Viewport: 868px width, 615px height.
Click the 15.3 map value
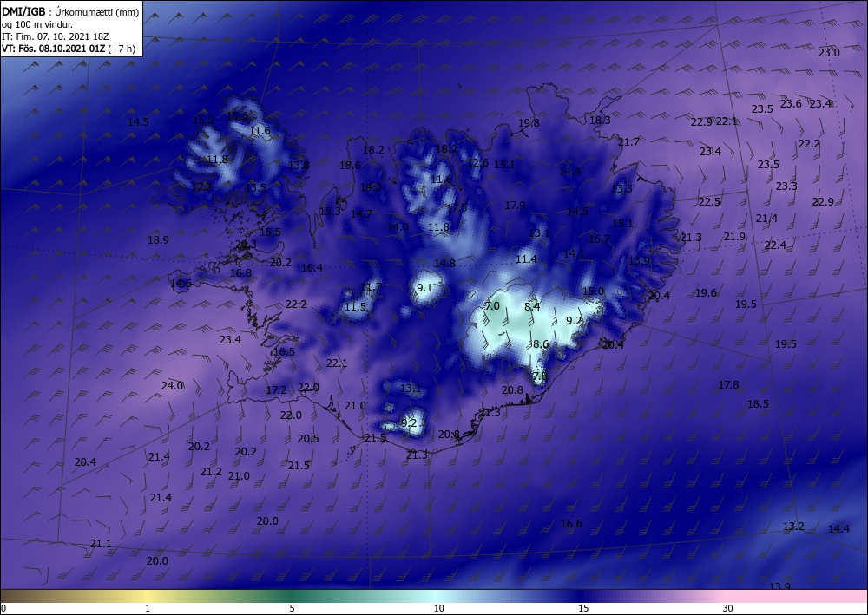click(330, 212)
